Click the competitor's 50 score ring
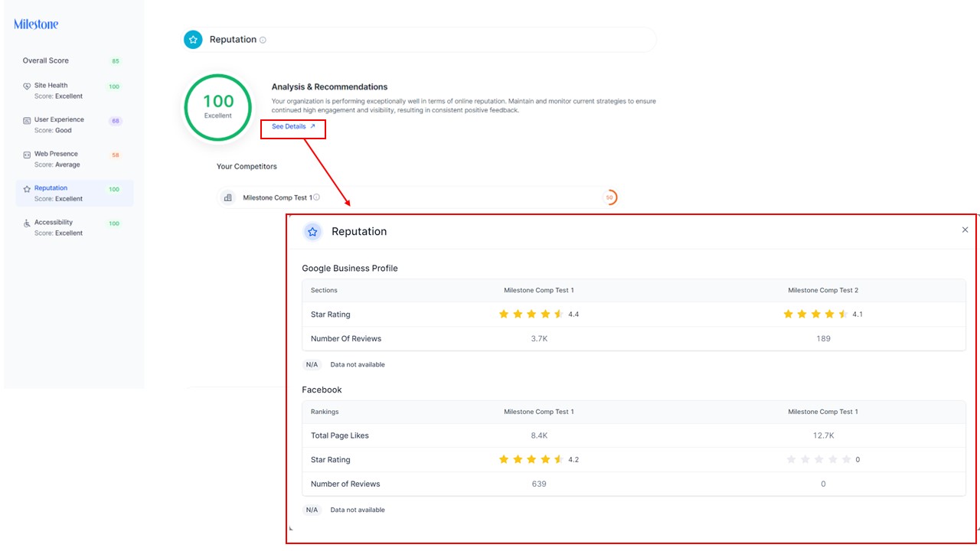This screenshot has height=551, width=980. [609, 197]
